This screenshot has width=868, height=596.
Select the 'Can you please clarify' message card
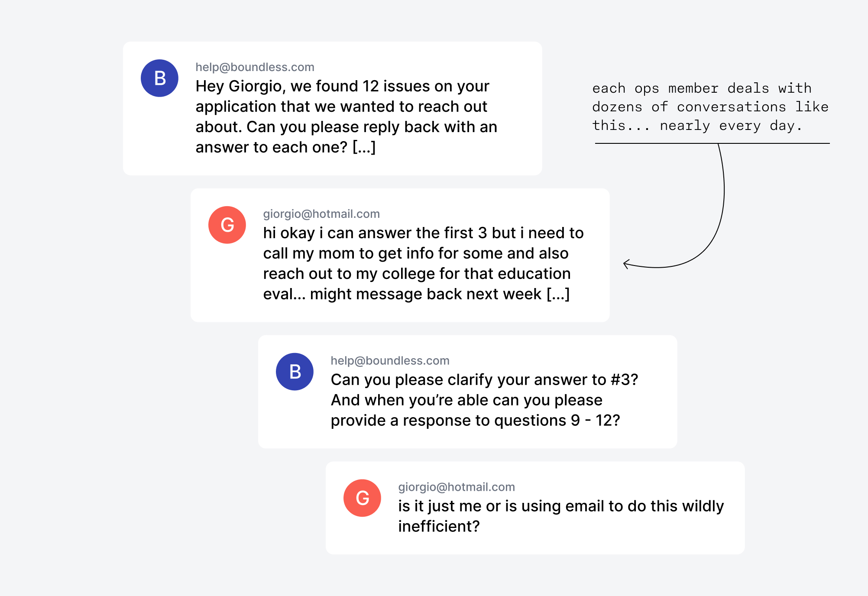[x=467, y=392]
